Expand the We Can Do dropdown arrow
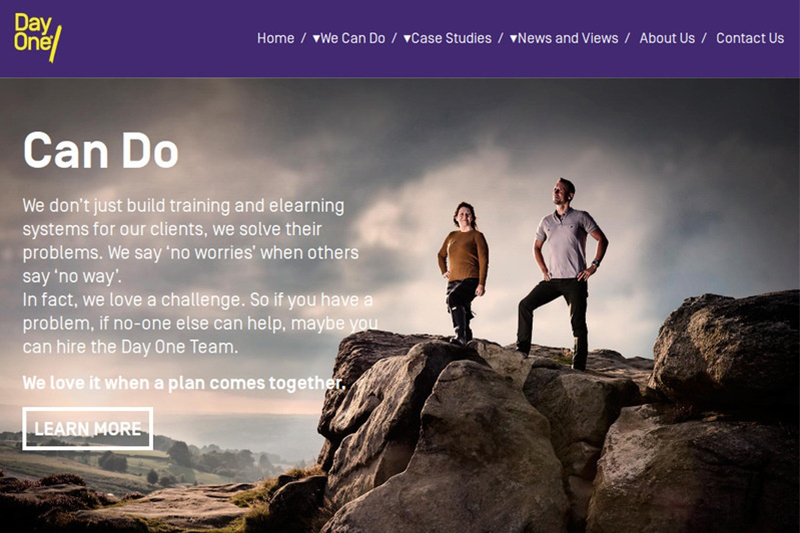The height and width of the screenshot is (533, 800). (316, 39)
